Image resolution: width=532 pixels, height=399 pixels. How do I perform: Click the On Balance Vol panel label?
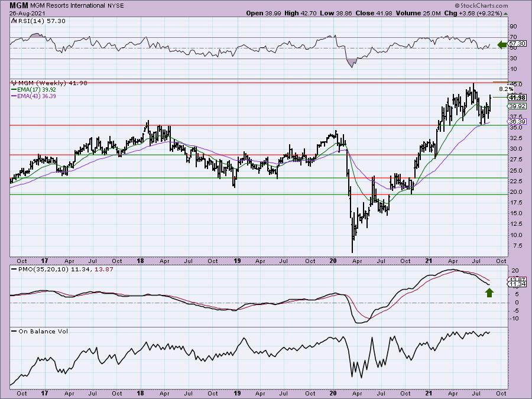(x=43, y=332)
